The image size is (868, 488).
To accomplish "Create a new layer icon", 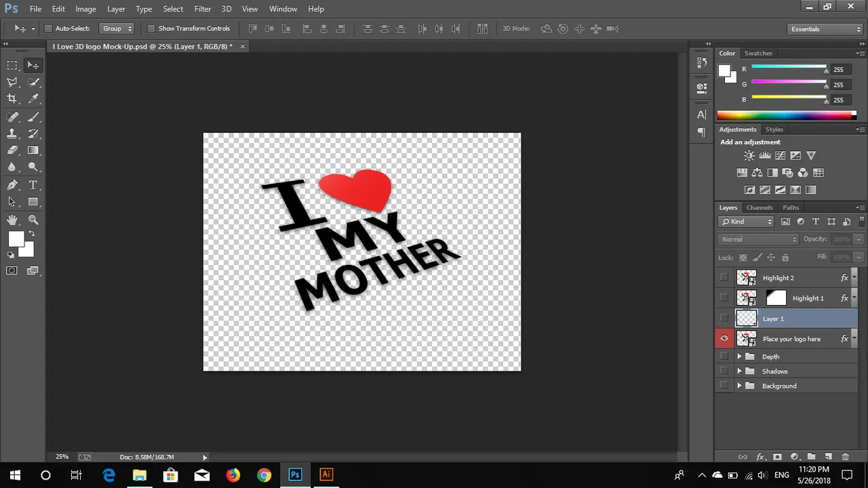I will 828,457.
